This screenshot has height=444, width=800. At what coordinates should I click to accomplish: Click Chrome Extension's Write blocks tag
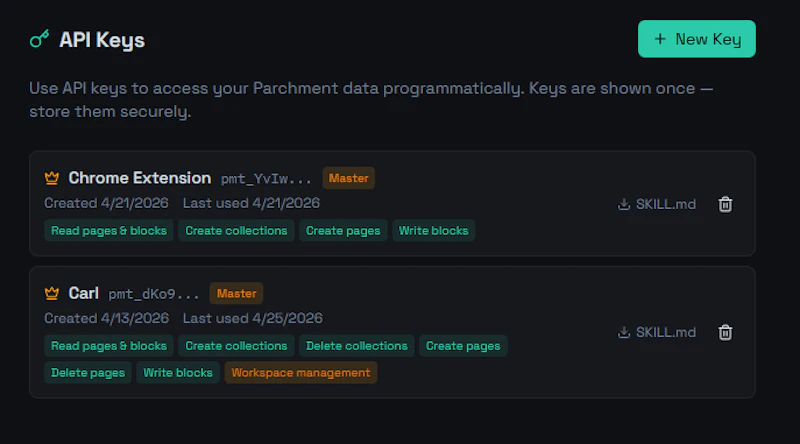433,231
